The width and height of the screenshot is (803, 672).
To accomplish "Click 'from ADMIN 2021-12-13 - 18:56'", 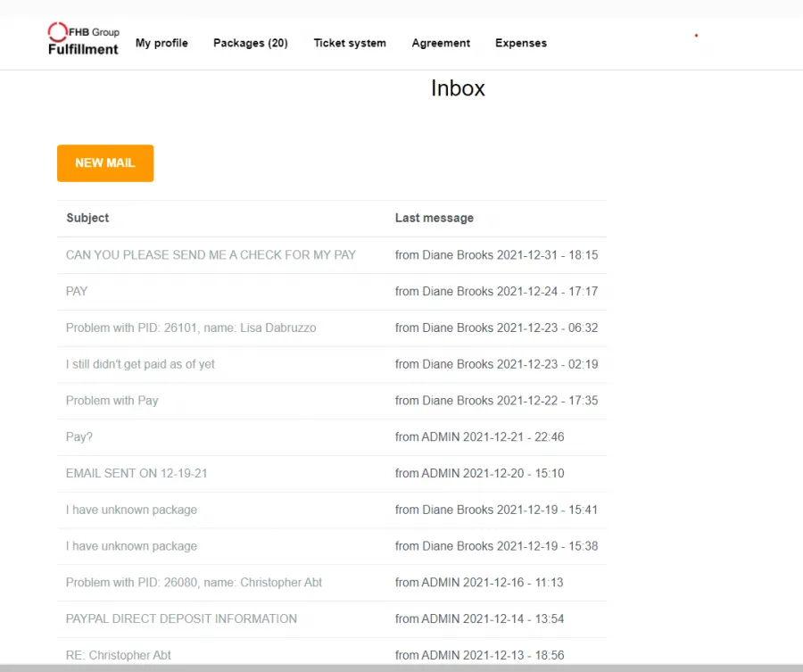I will [x=479, y=655].
